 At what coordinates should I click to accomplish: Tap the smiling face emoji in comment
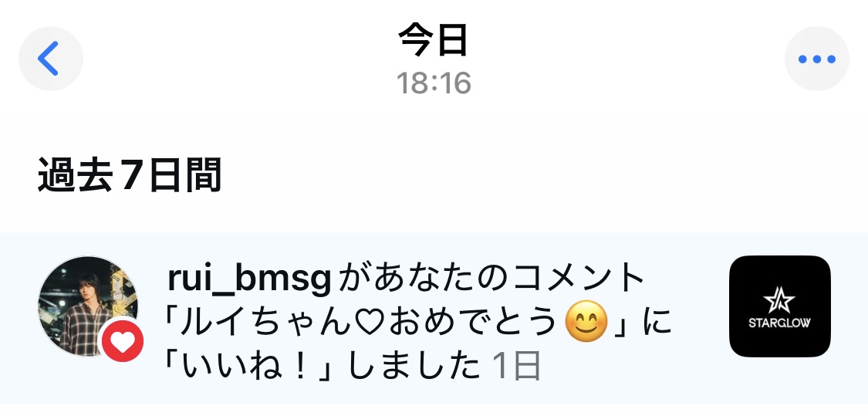586,321
